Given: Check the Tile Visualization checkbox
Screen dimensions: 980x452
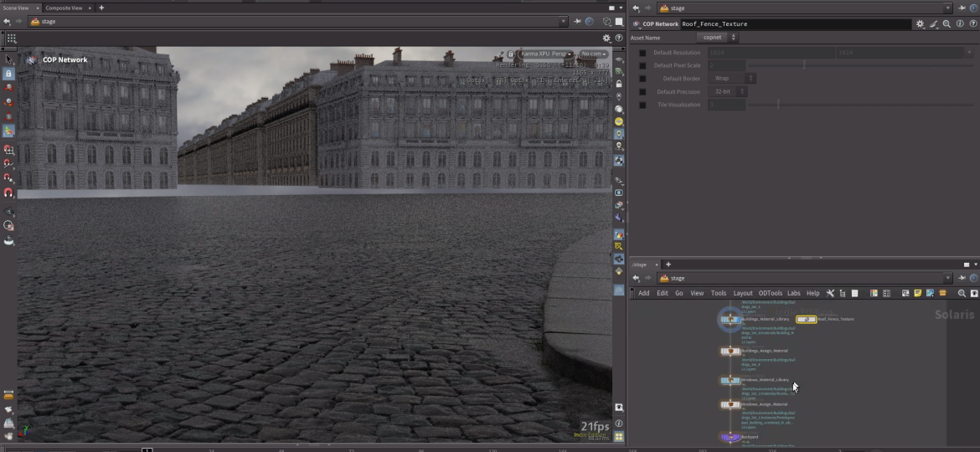Looking at the screenshot, I should (x=642, y=105).
